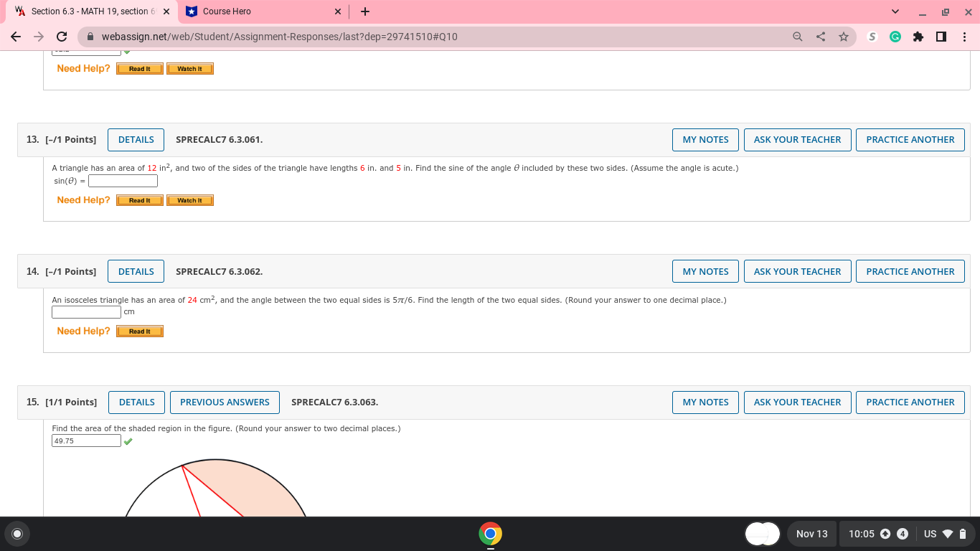
Task: Click the notification counter showing 4
Action: click(903, 534)
